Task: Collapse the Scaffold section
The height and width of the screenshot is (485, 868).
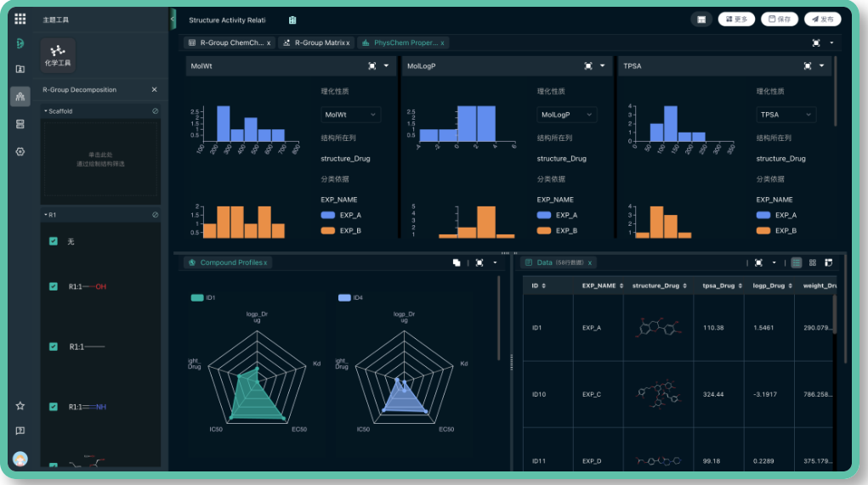Action: 46,111
